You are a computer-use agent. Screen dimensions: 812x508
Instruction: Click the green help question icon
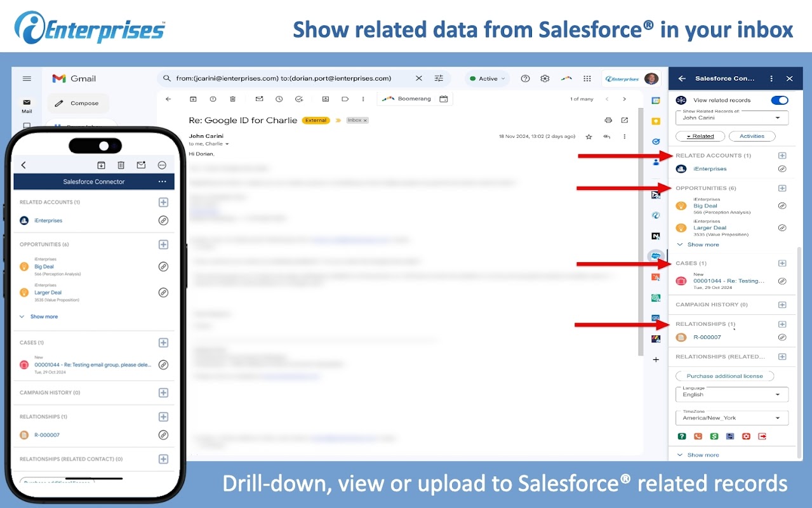pos(682,436)
